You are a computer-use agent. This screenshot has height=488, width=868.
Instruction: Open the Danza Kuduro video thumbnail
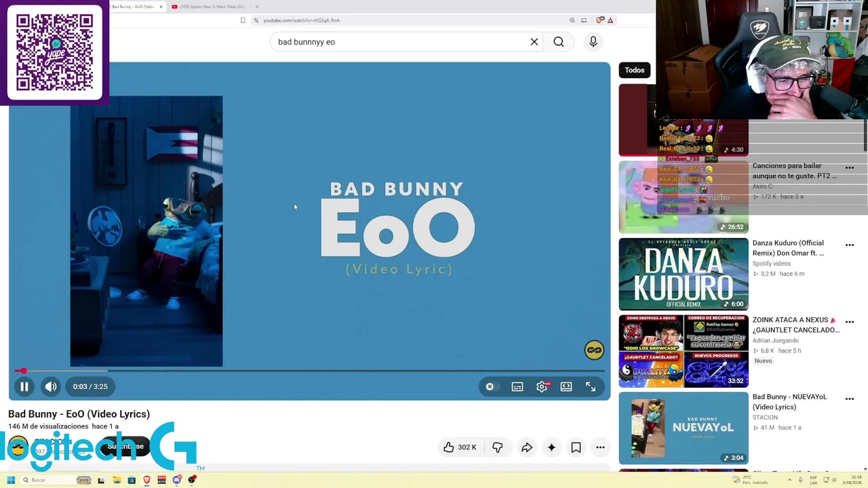[684, 274]
